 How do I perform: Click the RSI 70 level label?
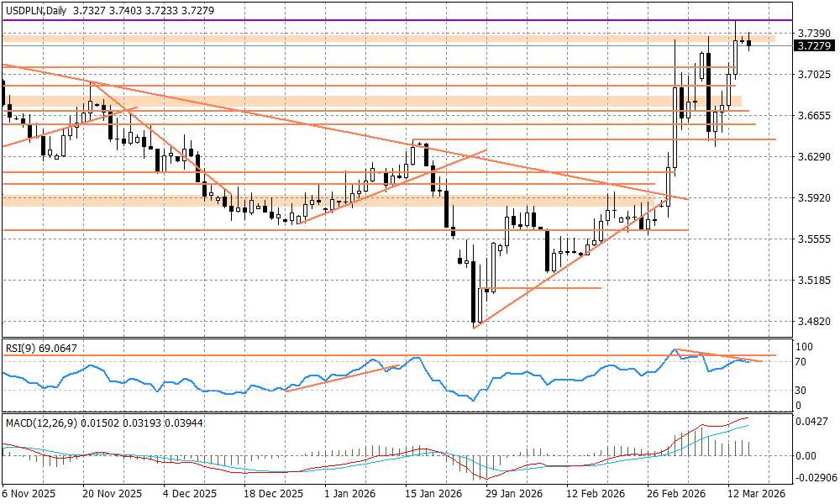click(x=803, y=362)
